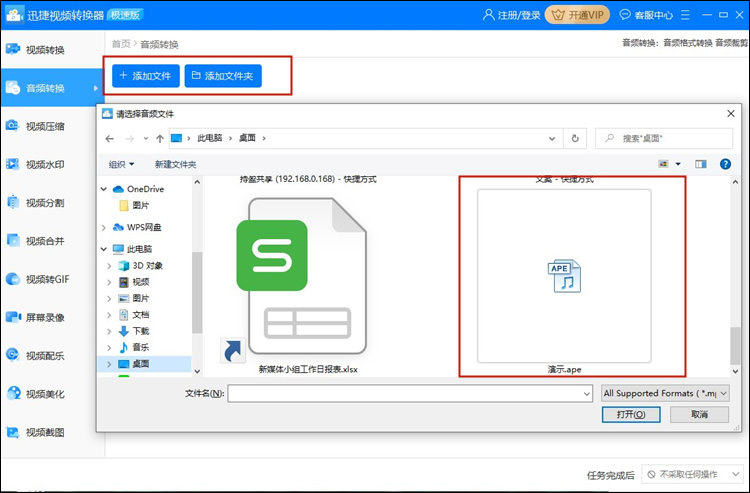Screen dimensions: 750x493
Task: Expand the address bar history dropdown
Action: click(x=552, y=139)
